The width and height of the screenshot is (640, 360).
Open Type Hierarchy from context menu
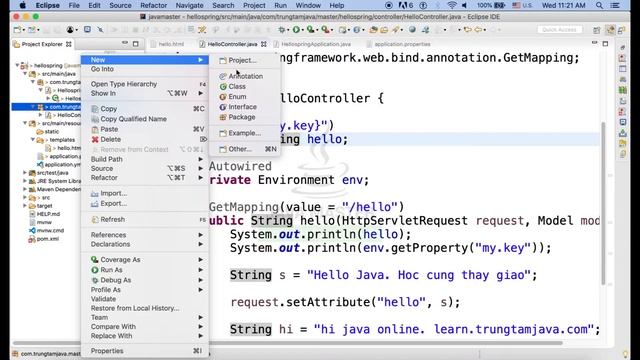click(145, 84)
